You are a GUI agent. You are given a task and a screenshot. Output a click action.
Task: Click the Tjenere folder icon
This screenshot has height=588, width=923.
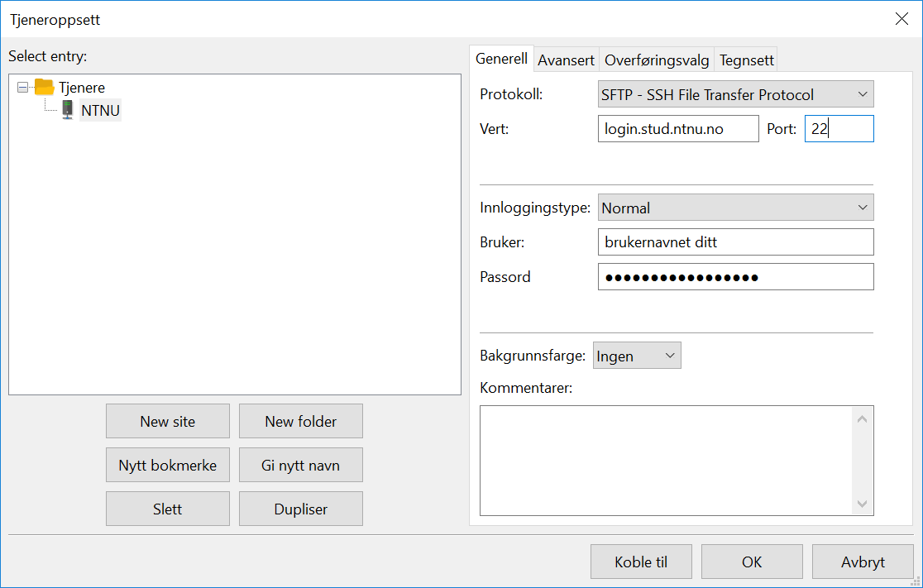[x=44, y=87]
